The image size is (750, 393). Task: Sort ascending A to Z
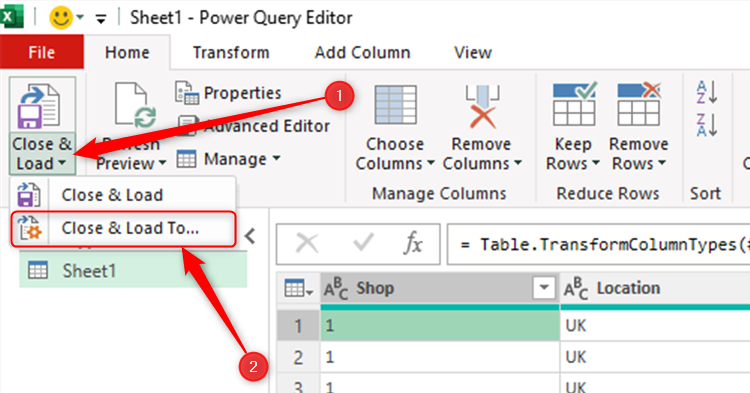[x=706, y=92]
